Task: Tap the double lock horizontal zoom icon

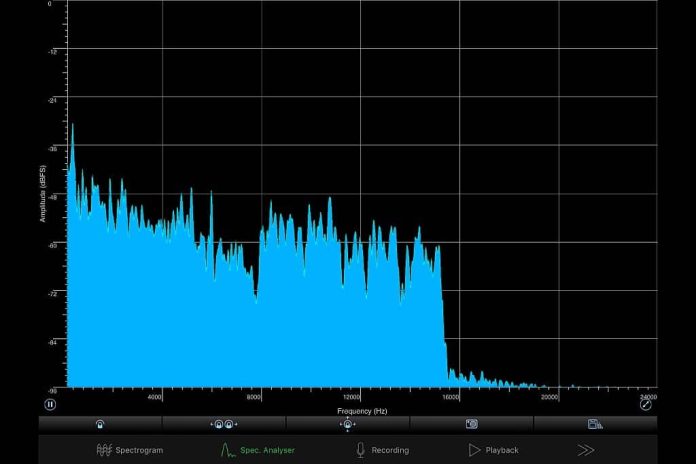Action: click(x=224, y=424)
